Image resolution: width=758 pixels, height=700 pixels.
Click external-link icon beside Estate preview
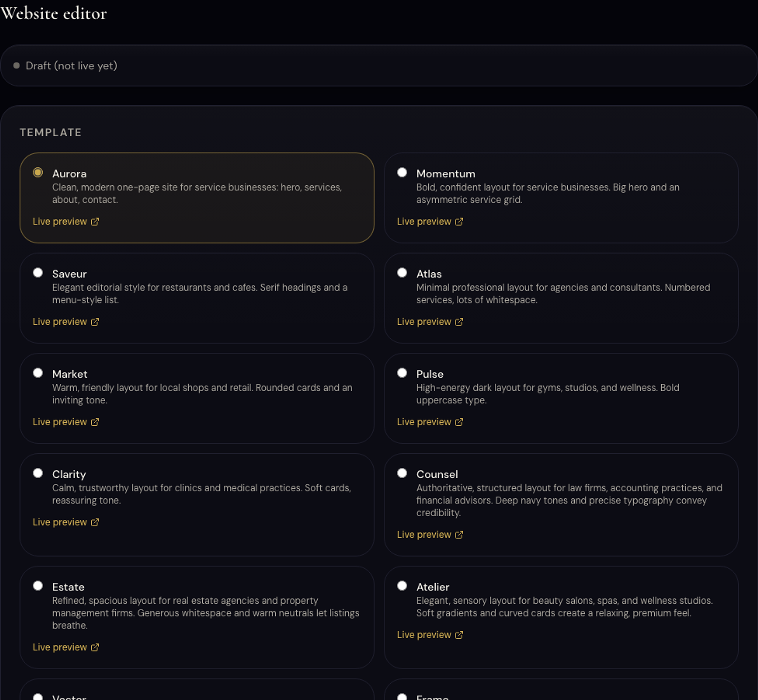[x=95, y=647]
